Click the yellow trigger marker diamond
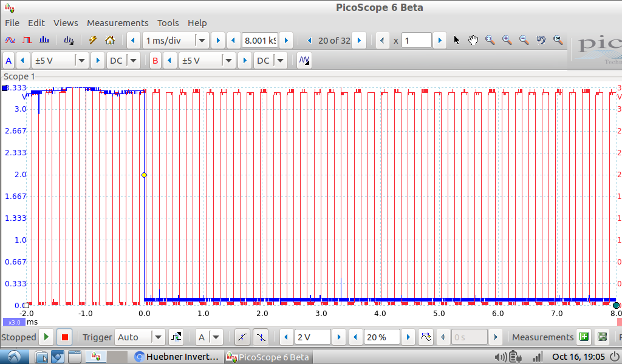This screenshot has width=622, height=364. pyautogui.click(x=144, y=175)
